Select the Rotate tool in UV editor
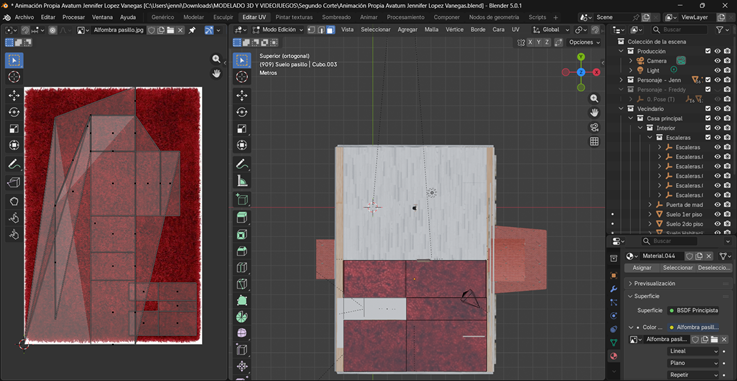The image size is (737, 381). tap(14, 112)
